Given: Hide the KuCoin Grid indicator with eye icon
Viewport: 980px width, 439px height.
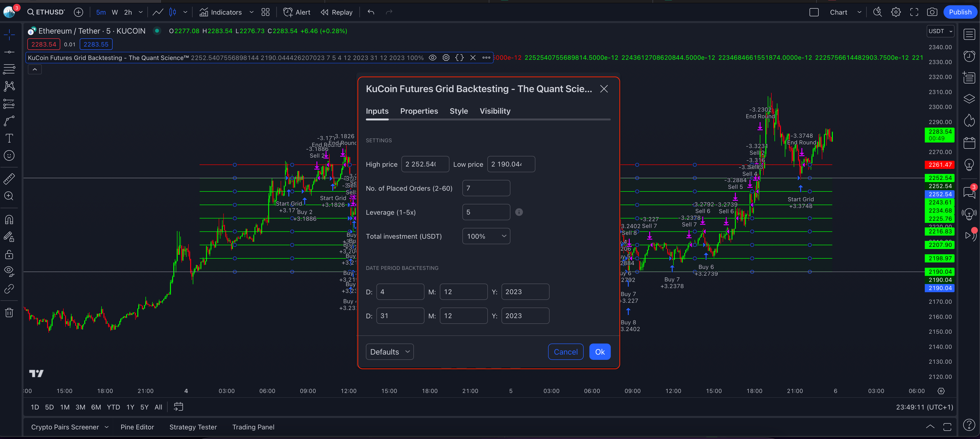Looking at the screenshot, I should click(433, 58).
